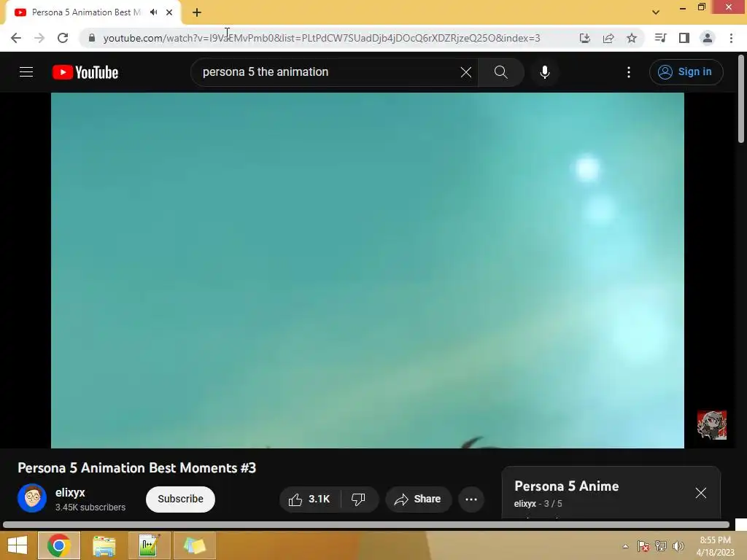Start voice search with microphone
This screenshot has width=747, height=560.
[x=544, y=72]
